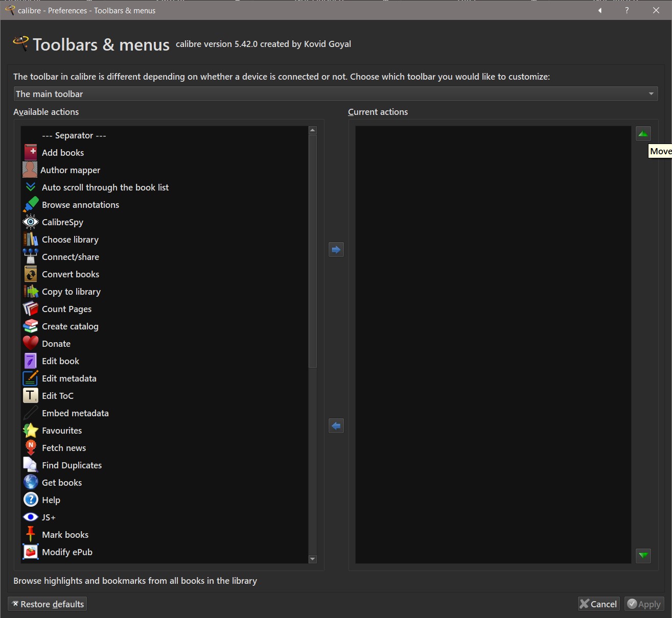Move the current action up
Screen dimensions: 672x618
click(x=643, y=134)
